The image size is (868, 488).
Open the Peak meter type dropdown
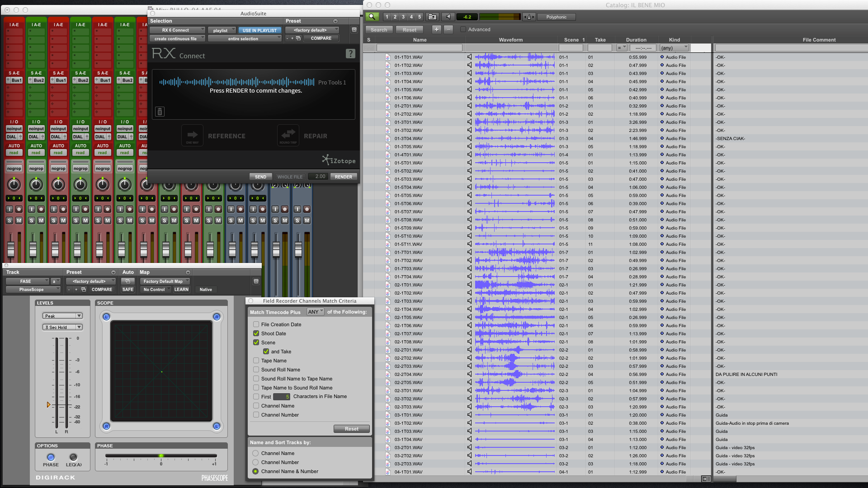coord(62,316)
